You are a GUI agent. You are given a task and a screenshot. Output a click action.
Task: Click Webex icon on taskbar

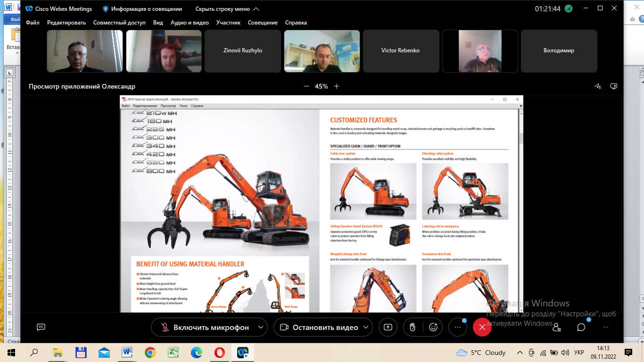[x=242, y=353]
